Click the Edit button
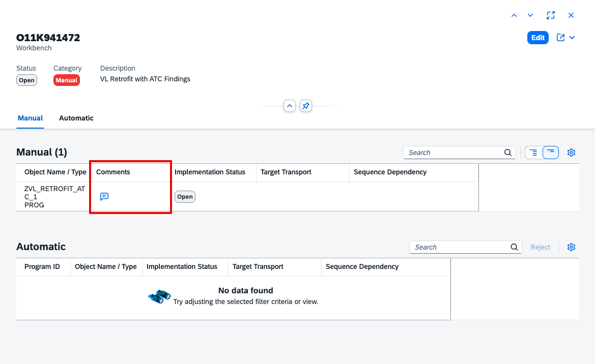 (537, 38)
